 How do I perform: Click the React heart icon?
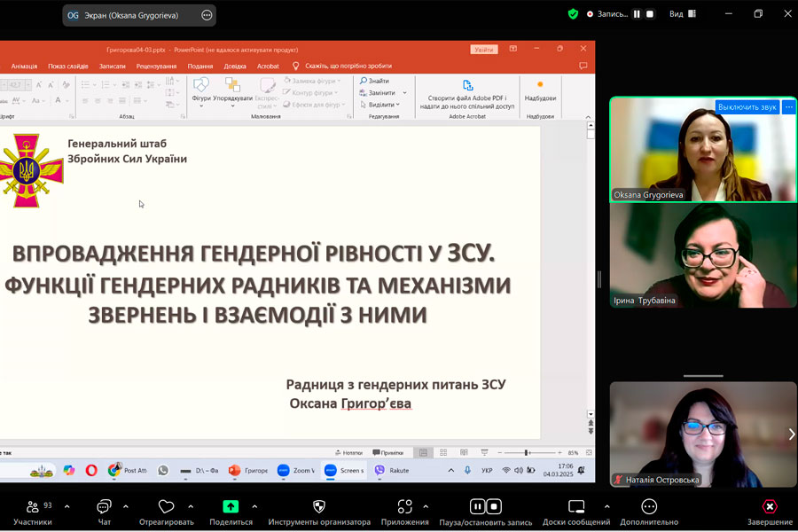(166, 508)
